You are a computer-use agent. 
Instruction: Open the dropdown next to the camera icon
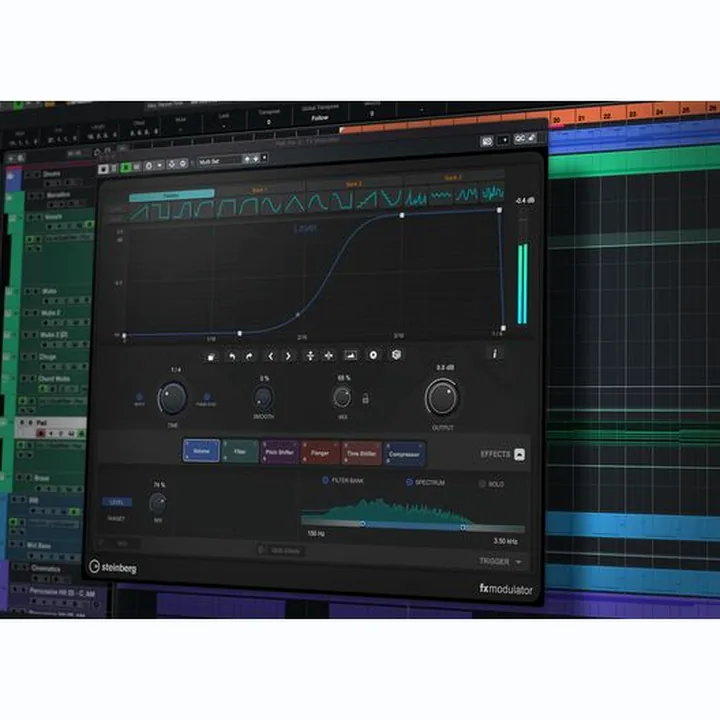pyautogui.click(x=503, y=140)
